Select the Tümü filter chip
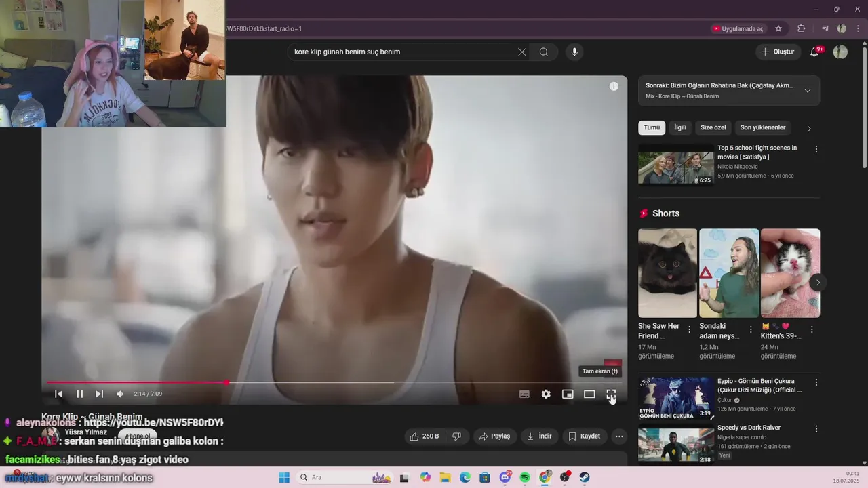This screenshot has height=488, width=868. pos(652,127)
